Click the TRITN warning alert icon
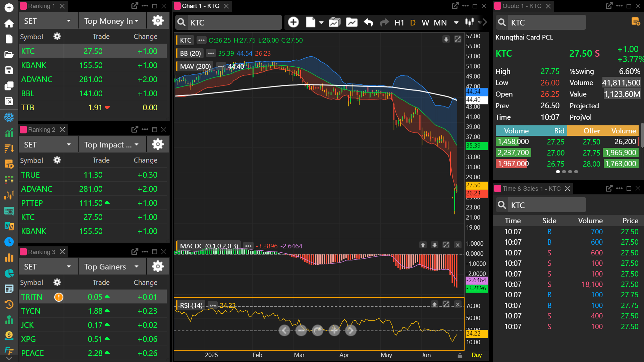 pyautogui.click(x=59, y=297)
